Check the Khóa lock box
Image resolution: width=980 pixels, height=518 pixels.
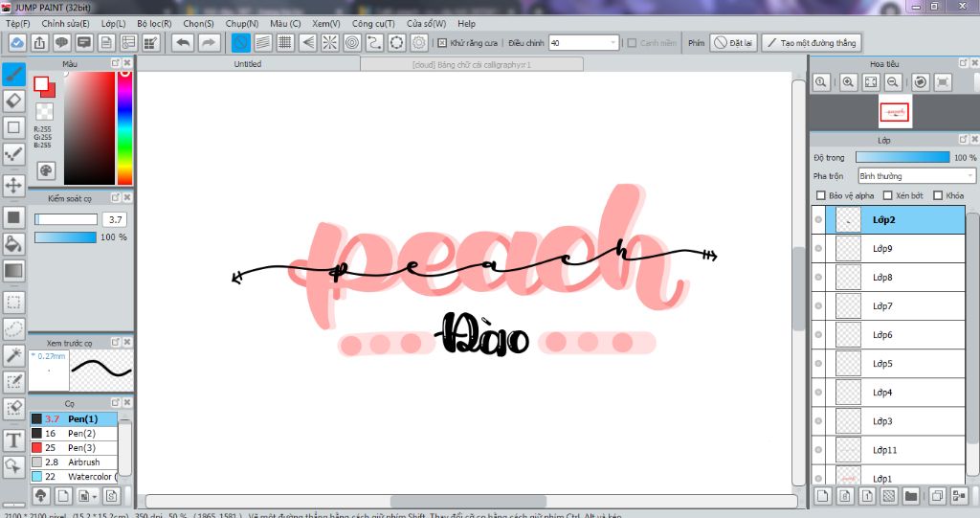938,196
